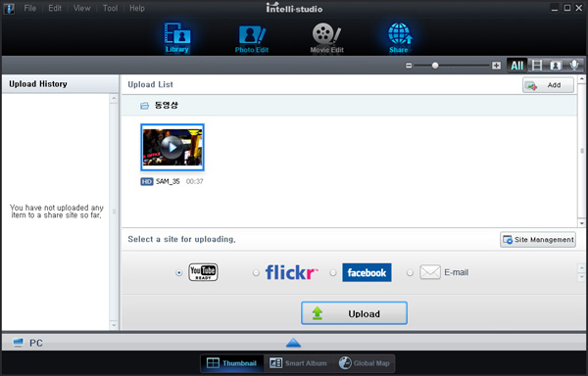Open Site Management

(538, 240)
